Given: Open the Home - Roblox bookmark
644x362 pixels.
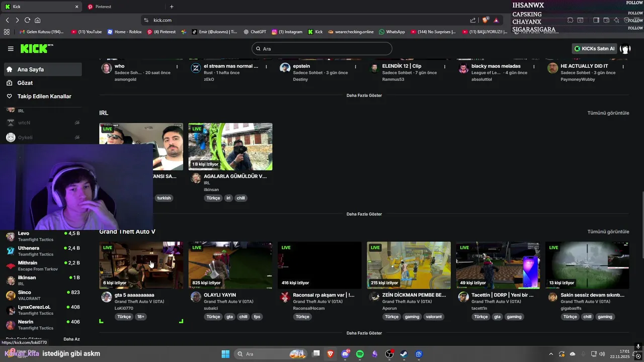Looking at the screenshot, I should 124,32.
